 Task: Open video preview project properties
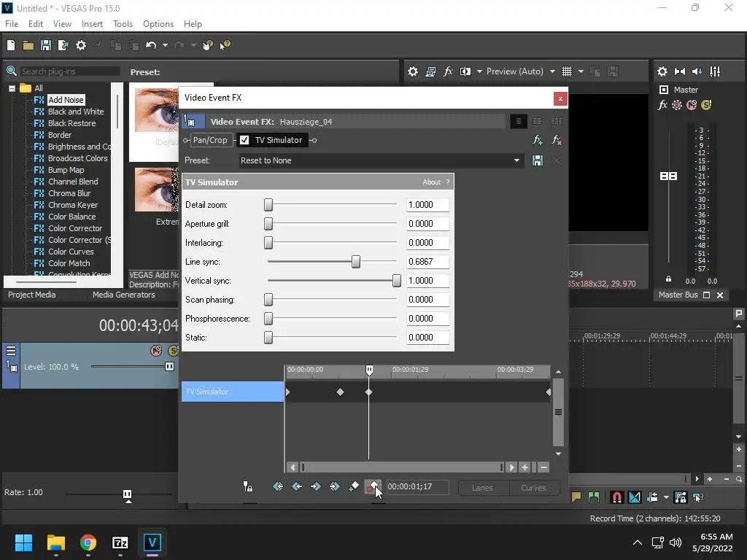pos(413,71)
